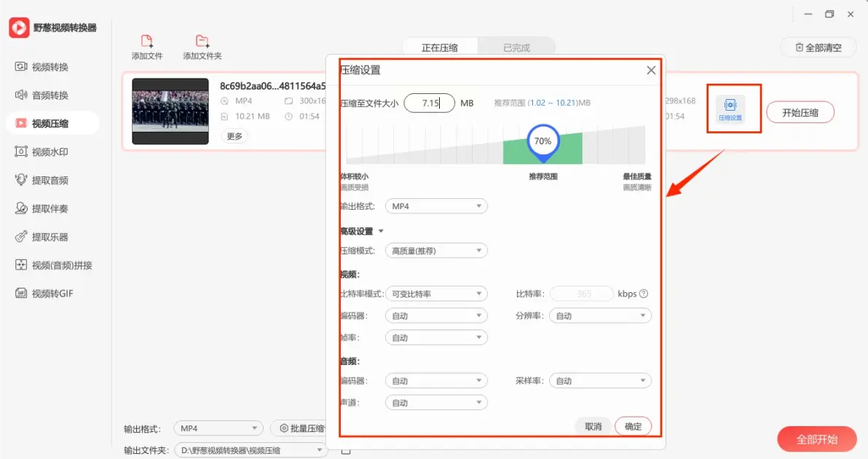This screenshot has height=459, width=868.
Task: Click the 01:54 duration in file info
Action: point(309,117)
